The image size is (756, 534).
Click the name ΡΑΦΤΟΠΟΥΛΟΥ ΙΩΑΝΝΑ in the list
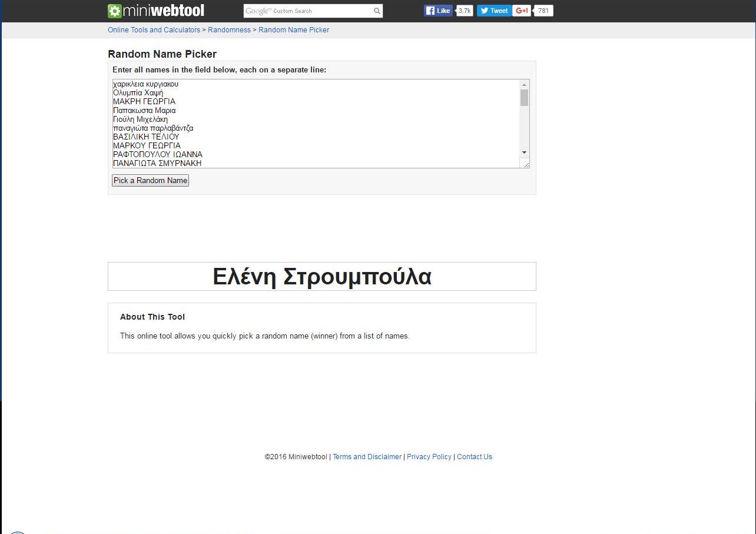158,155
